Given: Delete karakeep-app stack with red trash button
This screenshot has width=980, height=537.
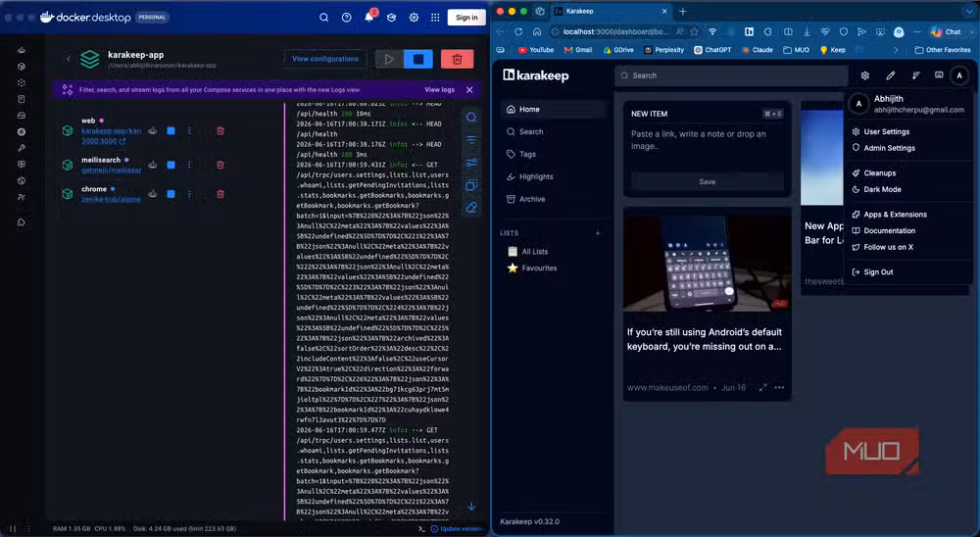Looking at the screenshot, I should 457,60.
